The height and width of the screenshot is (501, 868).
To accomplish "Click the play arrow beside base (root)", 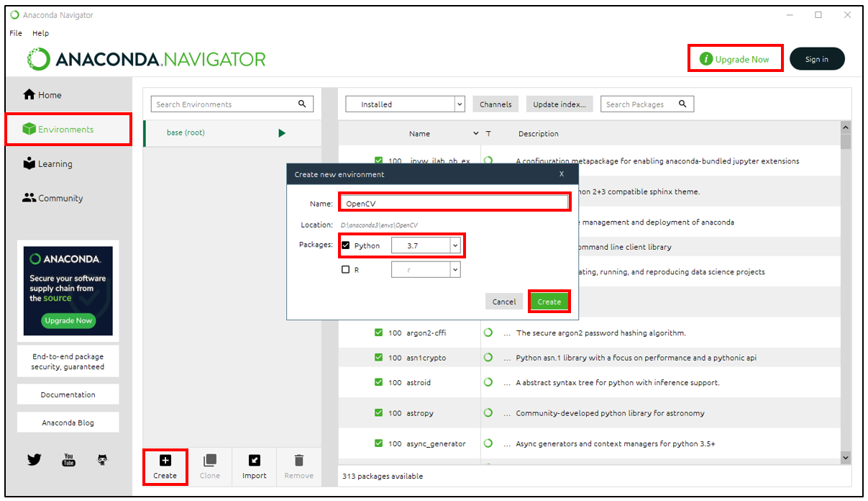I will pos(282,132).
